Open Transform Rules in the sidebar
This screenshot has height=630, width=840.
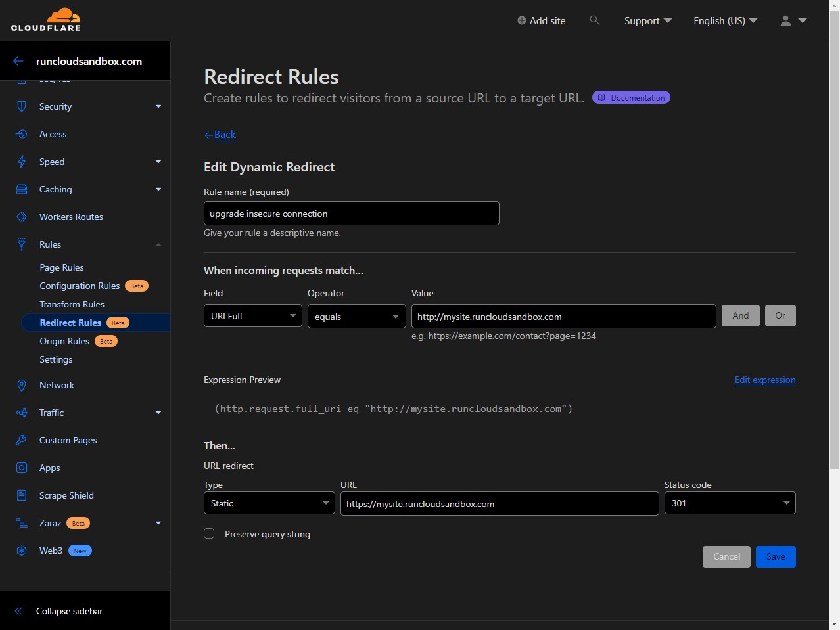pyautogui.click(x=72, y=304)
